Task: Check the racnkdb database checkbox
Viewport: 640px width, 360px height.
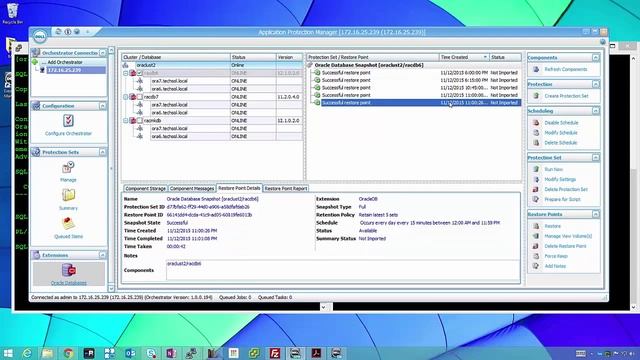Action: click(140, 121)
